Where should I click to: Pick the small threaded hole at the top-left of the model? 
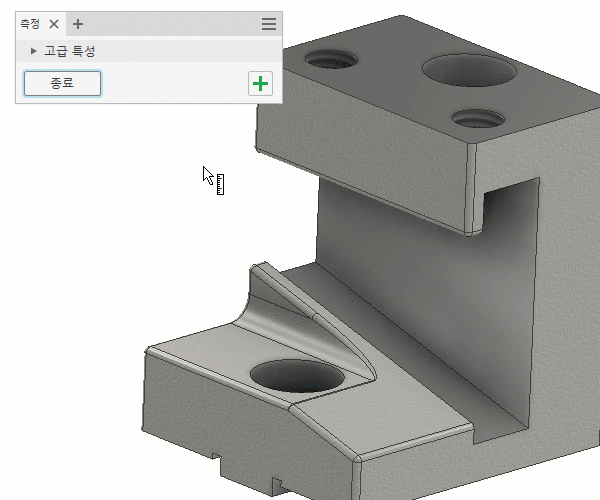pos(331,59)
